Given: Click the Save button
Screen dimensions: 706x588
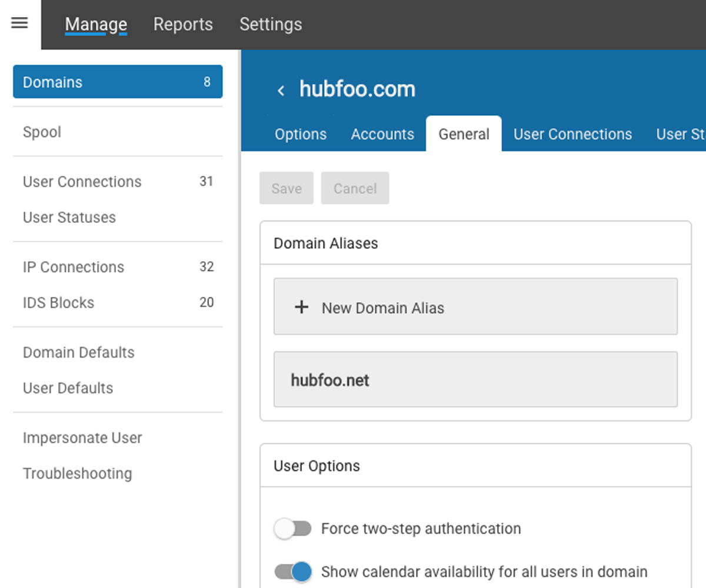Looking at the screenshot, I should pyautogui.click(x=286, y=188).
